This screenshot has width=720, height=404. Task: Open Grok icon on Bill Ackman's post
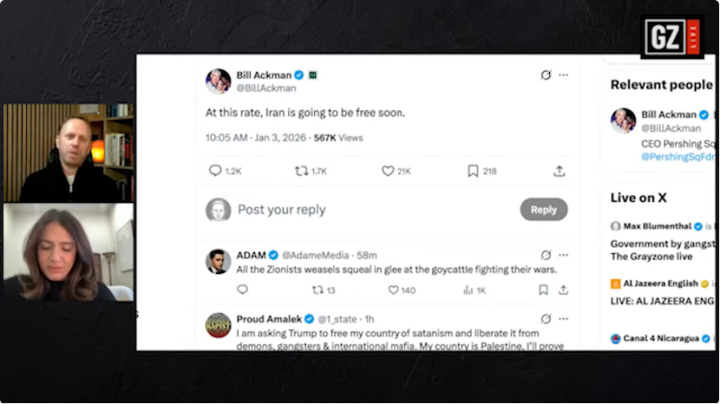(x=545, y=75)
